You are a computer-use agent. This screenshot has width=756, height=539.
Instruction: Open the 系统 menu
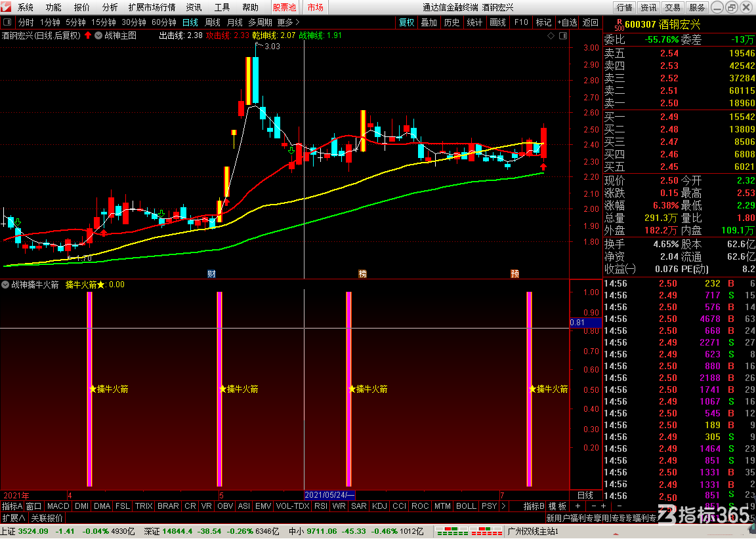(x=26, y=7)
